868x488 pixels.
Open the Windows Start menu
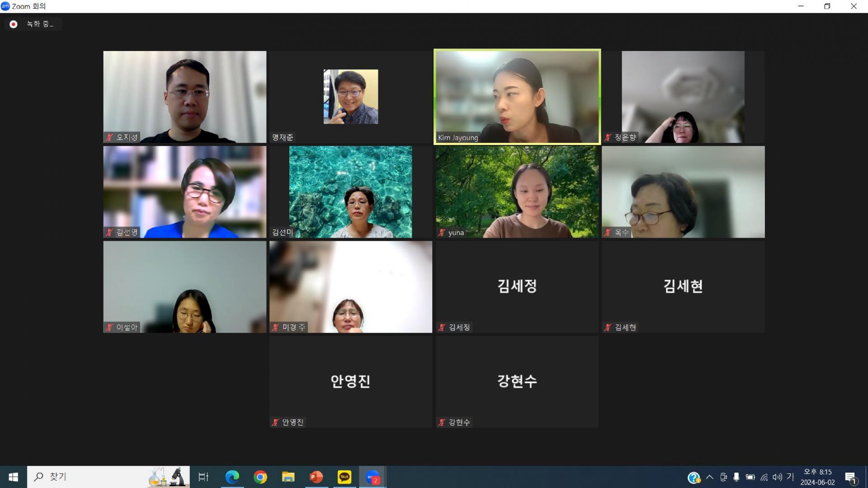pos(13,477)
